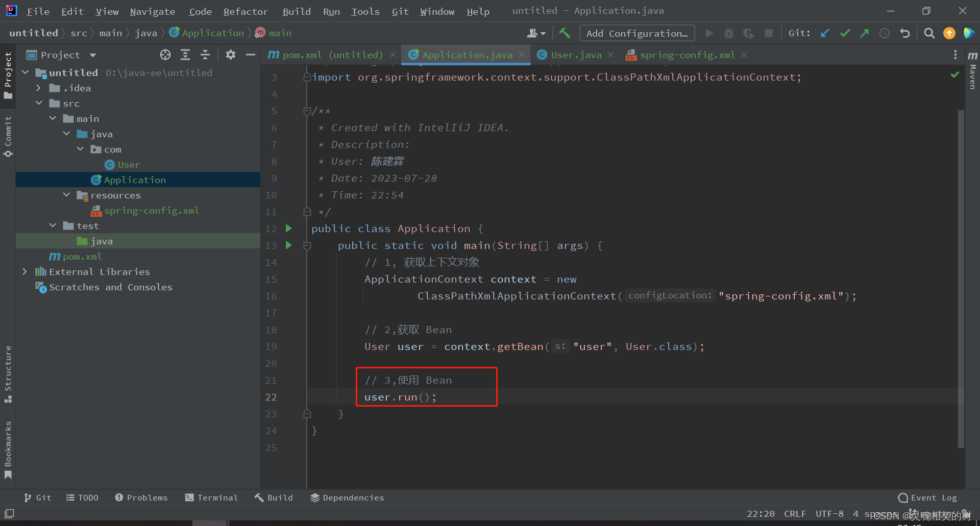980x526 pixels.
Task: Close the Application.java tab
Action: coord(522,55)
